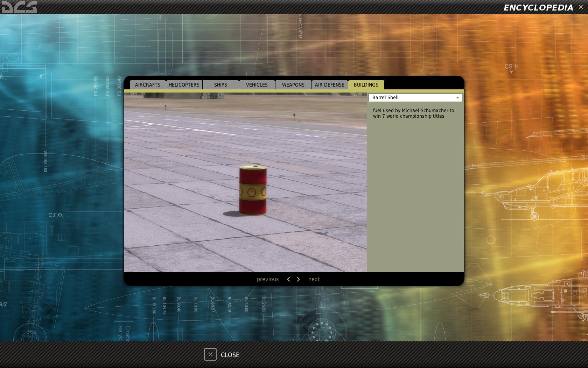The image size is (588, 368).
Task: Click the X icon beside CLOSE
Action: [x=210, y=354]
